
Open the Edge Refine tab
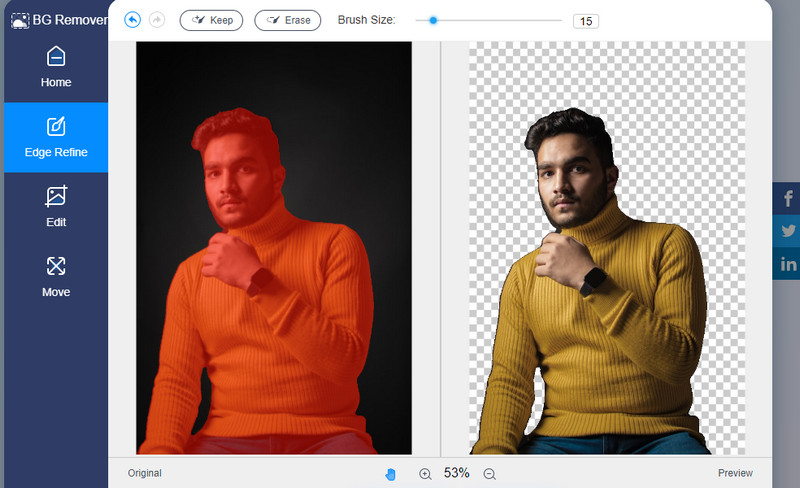[56, 138]
